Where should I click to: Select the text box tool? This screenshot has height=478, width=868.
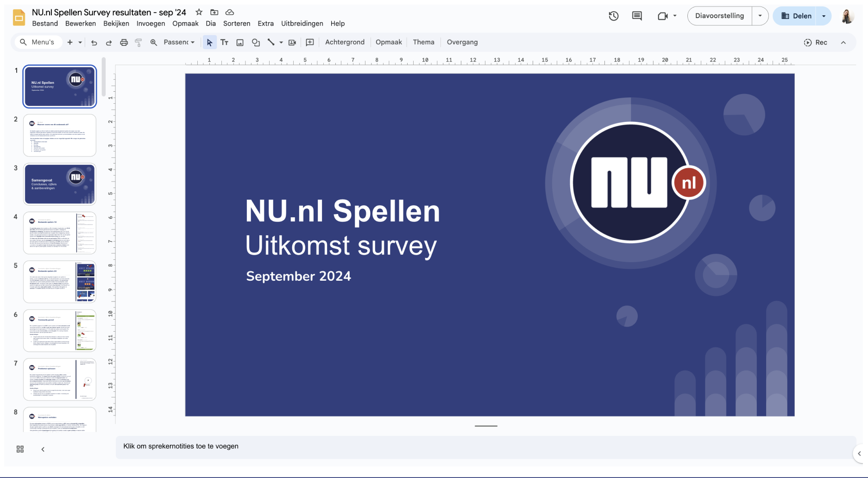point(225,42)
